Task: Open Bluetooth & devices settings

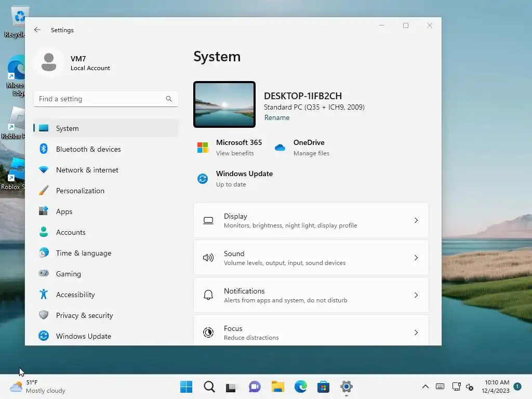Action: [106, 149]
